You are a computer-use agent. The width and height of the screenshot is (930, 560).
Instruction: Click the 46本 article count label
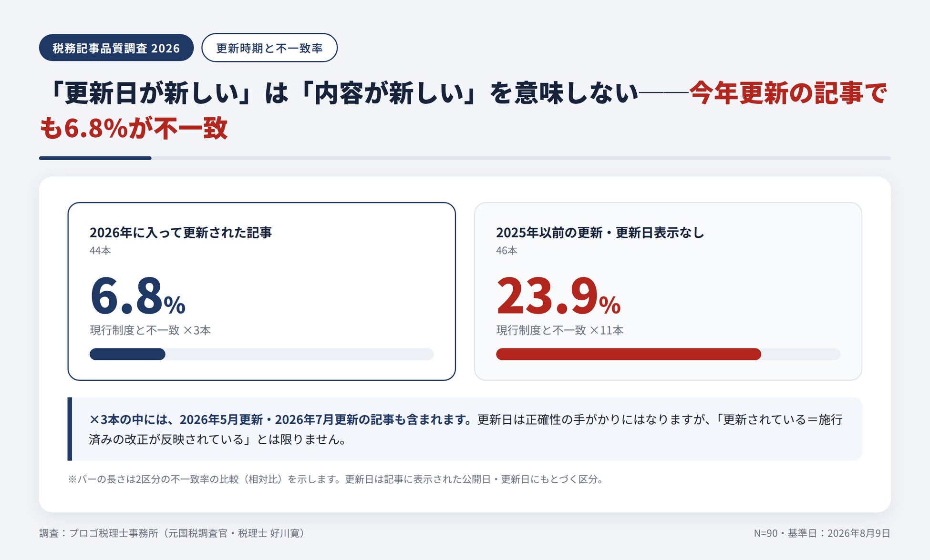tap(506, 250)
